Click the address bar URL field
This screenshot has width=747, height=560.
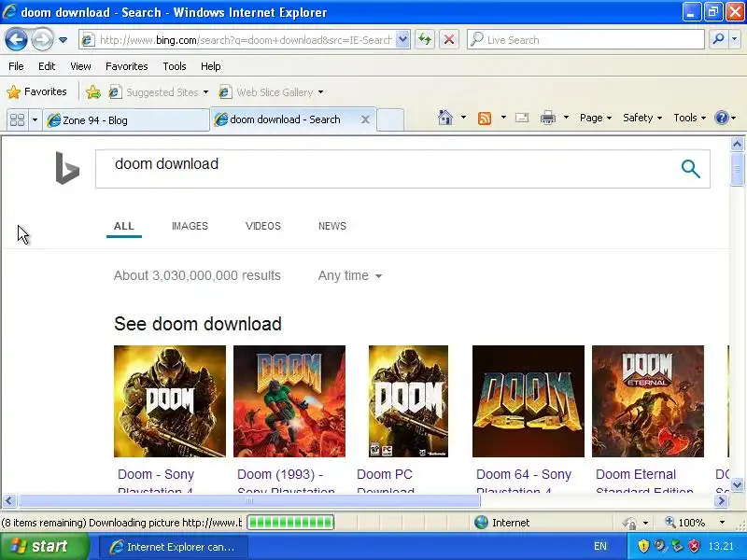pyautogui.click(x=237, y=40)
